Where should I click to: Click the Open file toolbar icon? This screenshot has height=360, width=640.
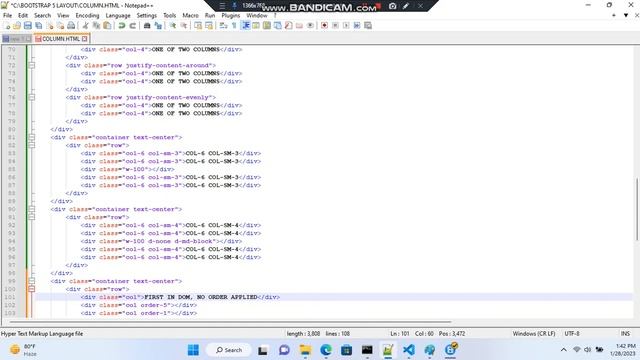coord(17,25)
